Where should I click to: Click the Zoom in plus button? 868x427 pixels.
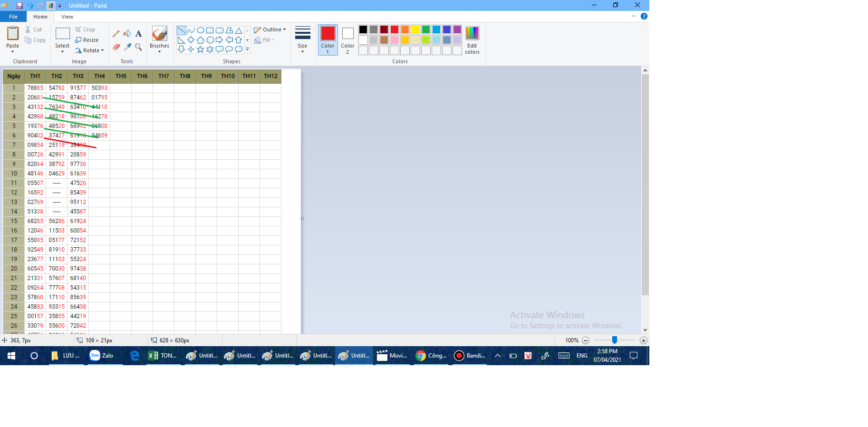tap(643, 340)
